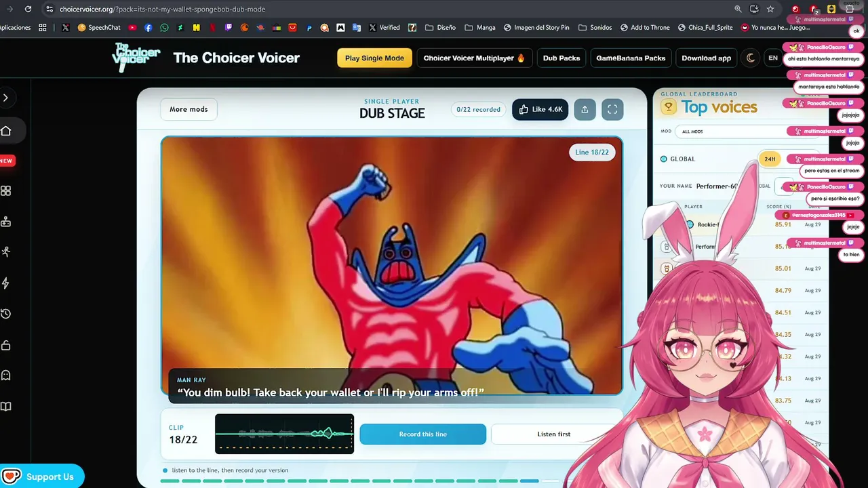Open the Home icon in the sidebar
868x488 pixels.
coord(5,131)
